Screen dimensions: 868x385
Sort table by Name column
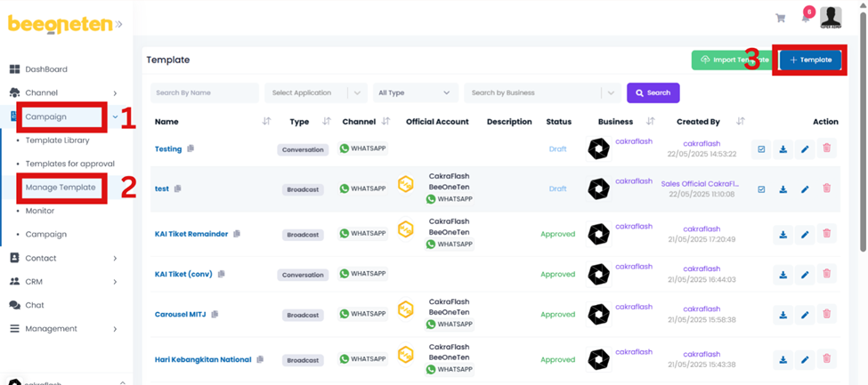coord(266,122)
